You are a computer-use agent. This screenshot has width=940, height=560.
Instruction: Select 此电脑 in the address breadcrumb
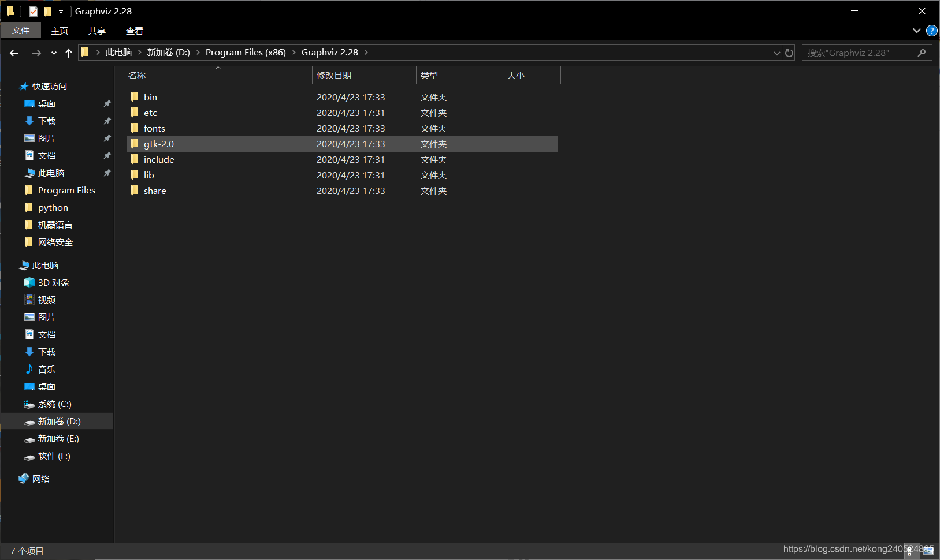[x=119, y=53]
